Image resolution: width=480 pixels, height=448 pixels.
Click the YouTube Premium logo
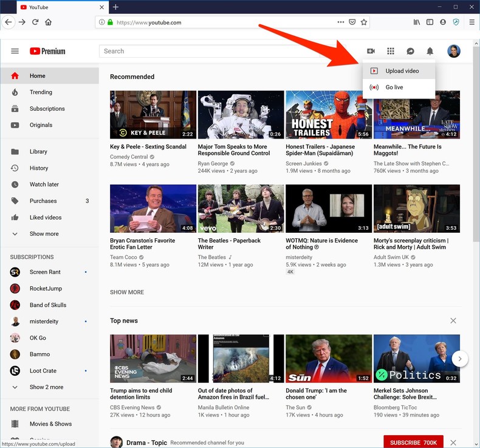point(47,52)
